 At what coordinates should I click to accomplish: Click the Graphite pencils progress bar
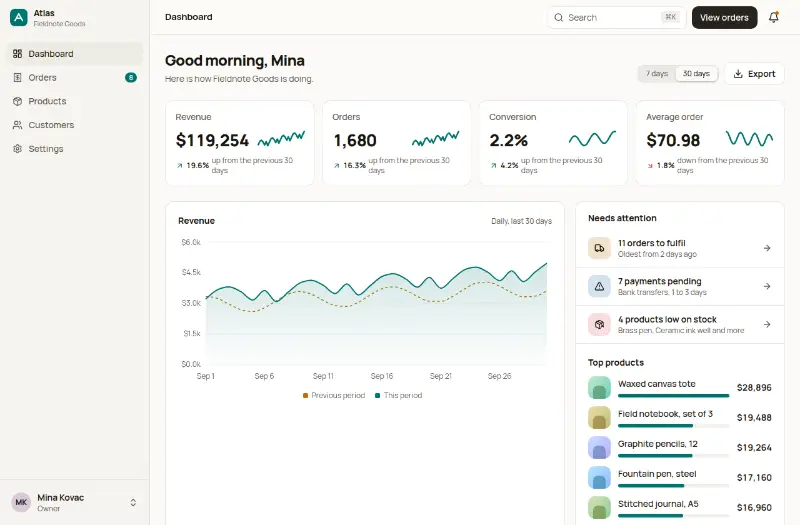(673, 456)
